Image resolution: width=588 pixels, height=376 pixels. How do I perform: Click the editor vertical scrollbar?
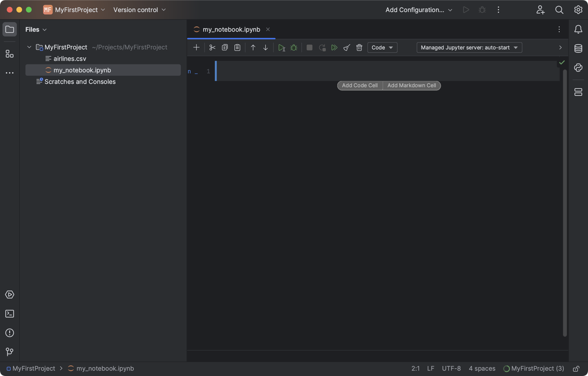click(565, 200)
